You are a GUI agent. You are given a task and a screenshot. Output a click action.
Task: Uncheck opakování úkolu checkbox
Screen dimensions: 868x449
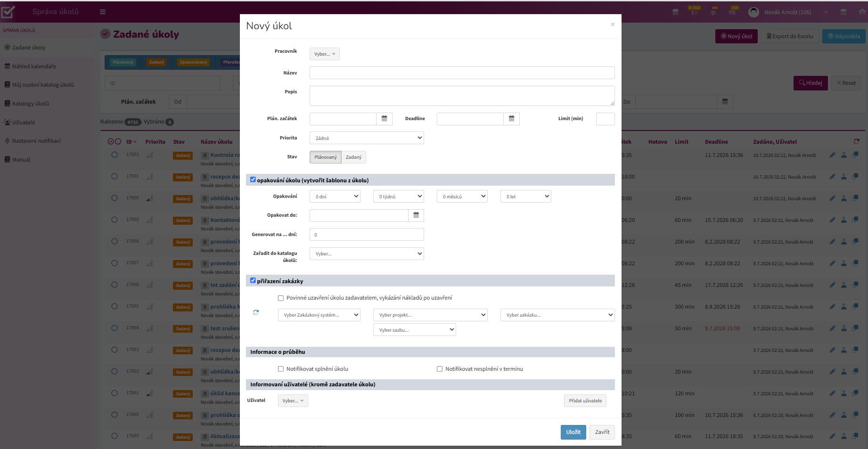pyautogui.click(x=253, y=180)
